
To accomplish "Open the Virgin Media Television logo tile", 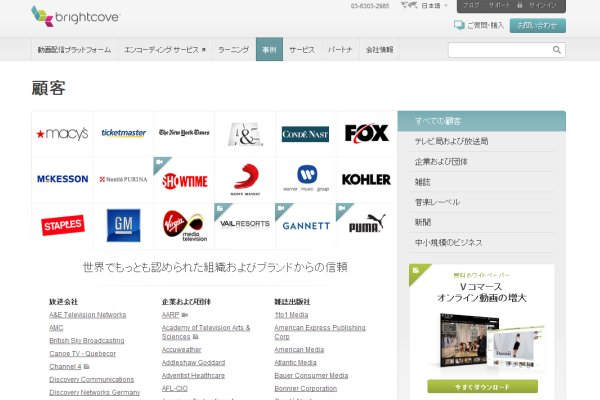I will pyautogui.click(x=184, y=226).
